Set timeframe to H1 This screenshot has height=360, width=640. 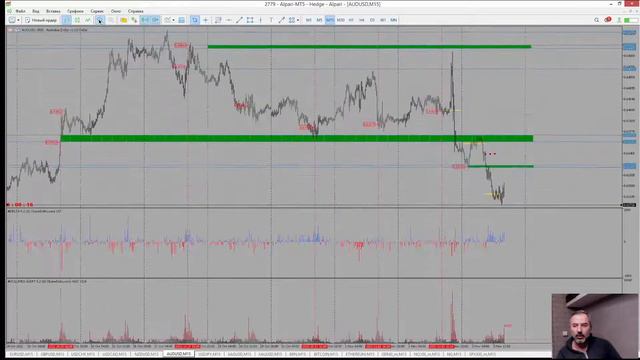pos(351,20)
